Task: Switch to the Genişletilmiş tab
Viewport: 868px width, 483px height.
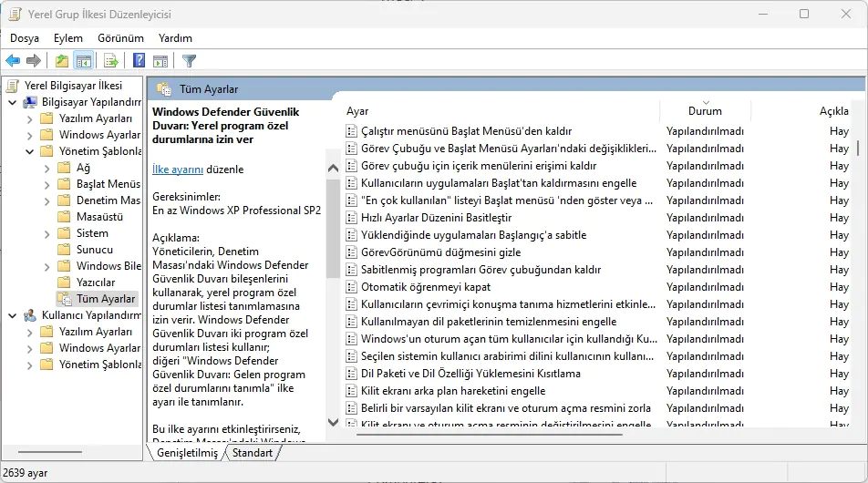Action: coord(187,453)
